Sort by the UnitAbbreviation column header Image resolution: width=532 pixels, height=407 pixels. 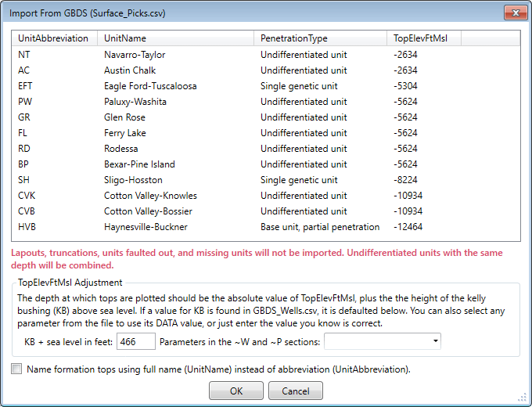tap(53, 38)
